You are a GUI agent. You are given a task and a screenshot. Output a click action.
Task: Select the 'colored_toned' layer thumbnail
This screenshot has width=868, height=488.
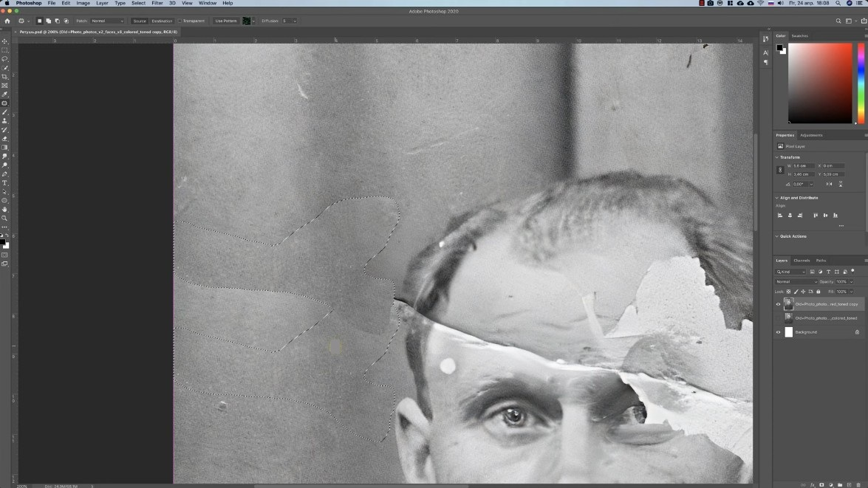(788, 318)
